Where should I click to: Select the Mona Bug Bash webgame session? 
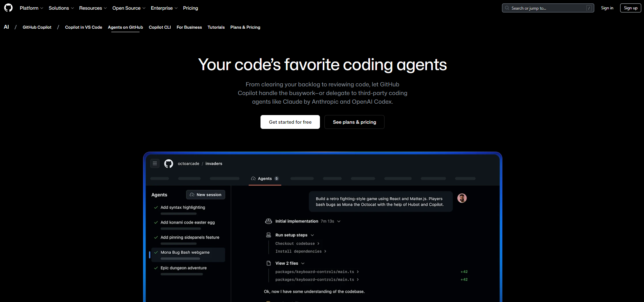[x=188, y=255]
